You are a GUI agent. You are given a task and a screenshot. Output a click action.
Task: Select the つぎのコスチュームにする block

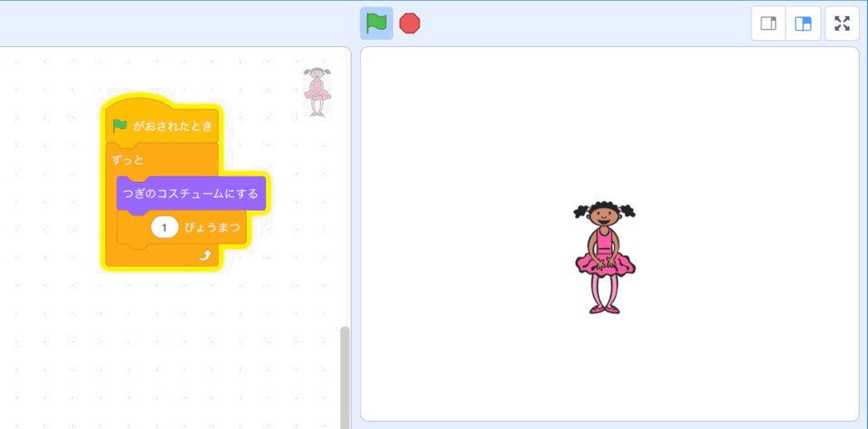[x=191, y=194]
